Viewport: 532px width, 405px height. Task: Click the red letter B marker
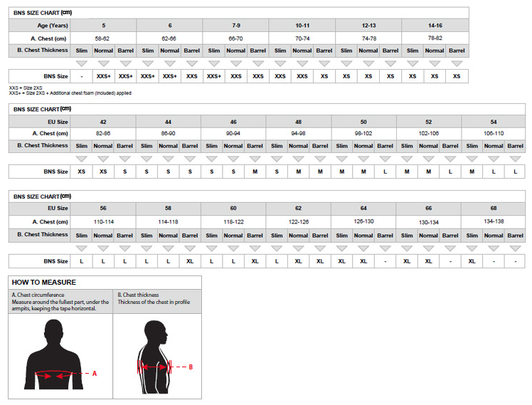[x=190, y=367]
